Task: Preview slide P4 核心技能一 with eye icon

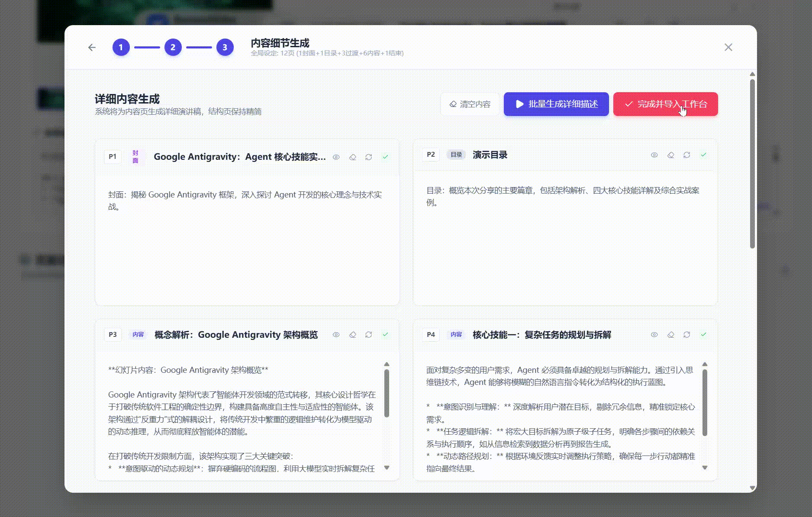Action: coord(654,335)
